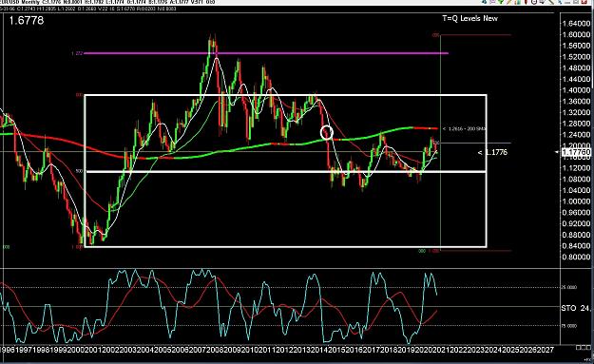Click the 0.80000 price axis label
The width and height of the screenshot is (594, 364).
pos(576,257)
